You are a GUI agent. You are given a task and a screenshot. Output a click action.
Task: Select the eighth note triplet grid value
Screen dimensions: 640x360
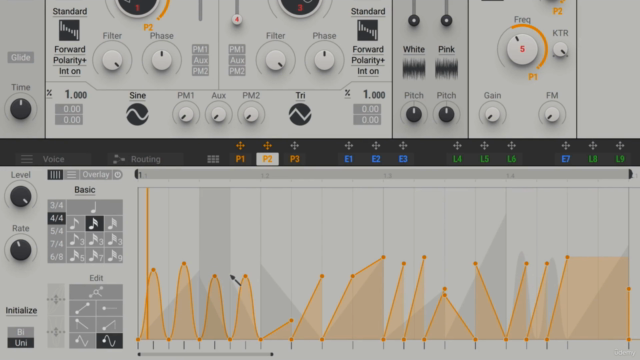[76, 240]
